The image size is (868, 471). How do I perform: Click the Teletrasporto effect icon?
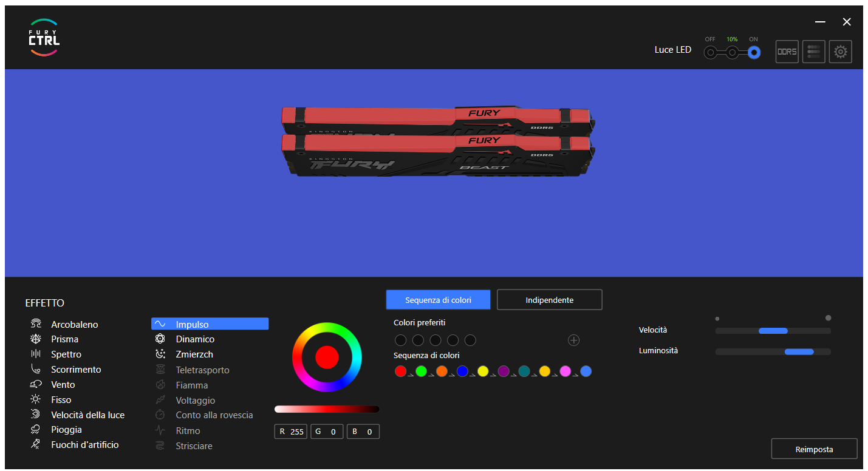pos(160,370)
